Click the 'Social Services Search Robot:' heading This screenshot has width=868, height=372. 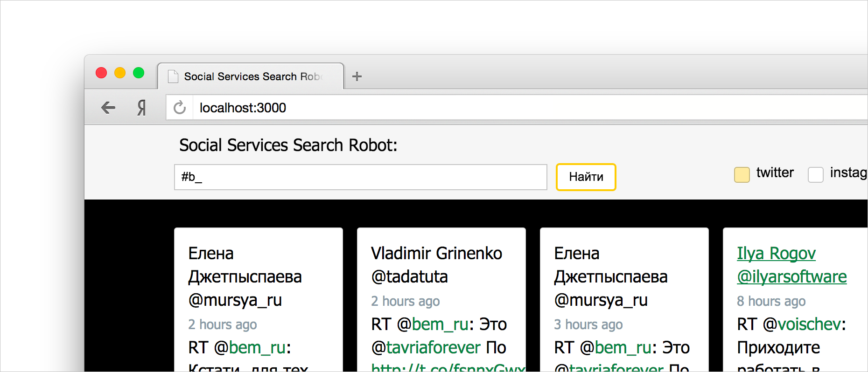[x=288, y=145]
